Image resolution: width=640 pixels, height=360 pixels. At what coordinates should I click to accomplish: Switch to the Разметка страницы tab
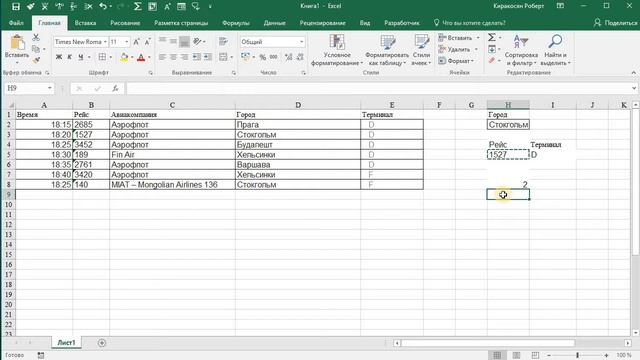[181, 23]
